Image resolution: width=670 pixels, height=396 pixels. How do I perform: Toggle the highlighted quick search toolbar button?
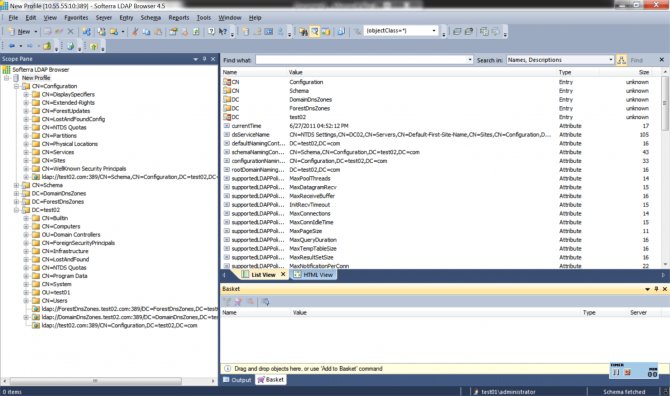[314, 32]
